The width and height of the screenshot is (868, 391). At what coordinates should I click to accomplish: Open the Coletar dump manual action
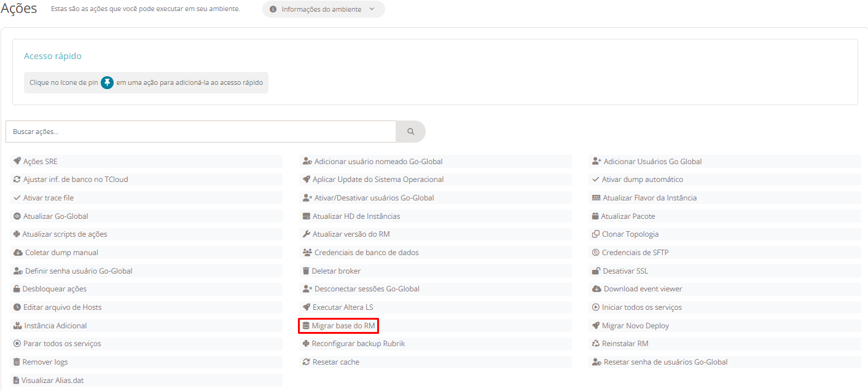pyautogui.click(x=146, y=253)
